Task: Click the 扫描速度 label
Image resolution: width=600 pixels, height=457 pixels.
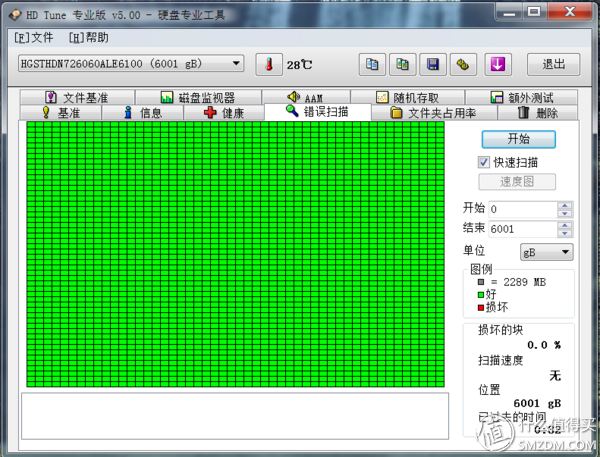Action: click(x=501, y=360)
